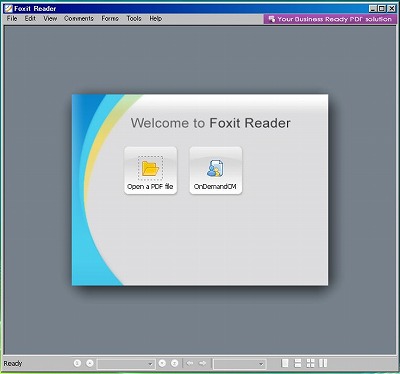Screen dimensions: 400x374
Task: Open the Comments menu
Action: (x=79, y=19)
